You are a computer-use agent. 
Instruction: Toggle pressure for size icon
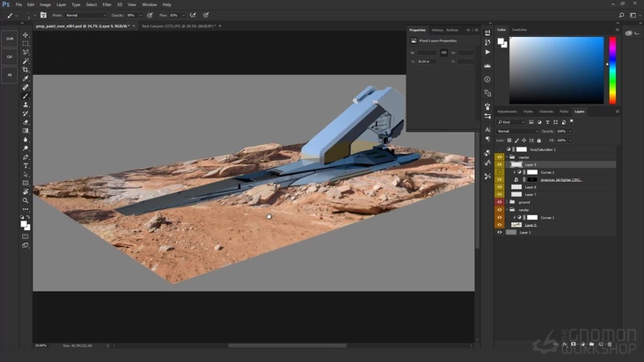click(206, 15)
